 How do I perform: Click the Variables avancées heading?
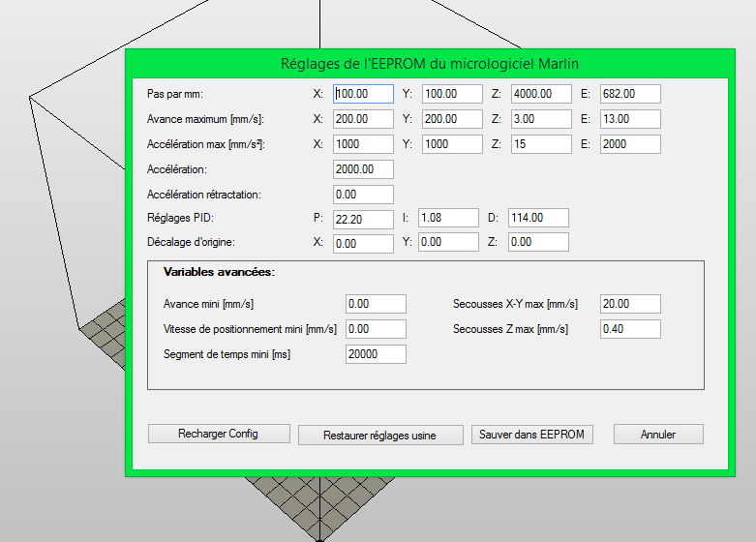pos(219,272)
